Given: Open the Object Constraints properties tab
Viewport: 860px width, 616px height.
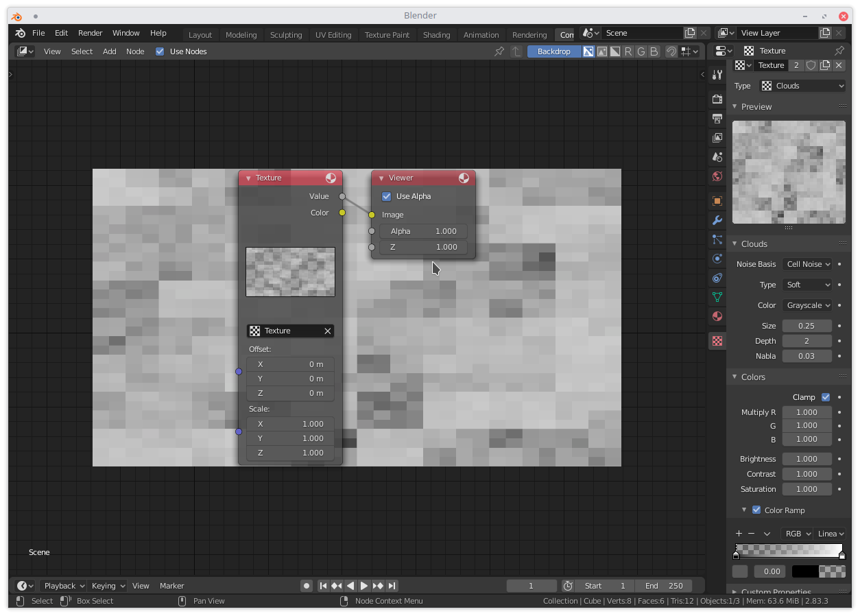Looking at the screenshot, I should click(717, 278).
